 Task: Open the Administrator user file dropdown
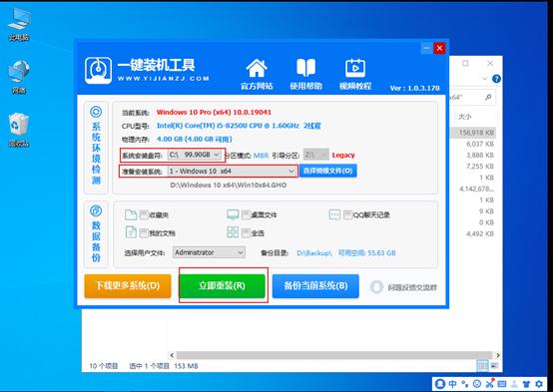click(209, 252)
